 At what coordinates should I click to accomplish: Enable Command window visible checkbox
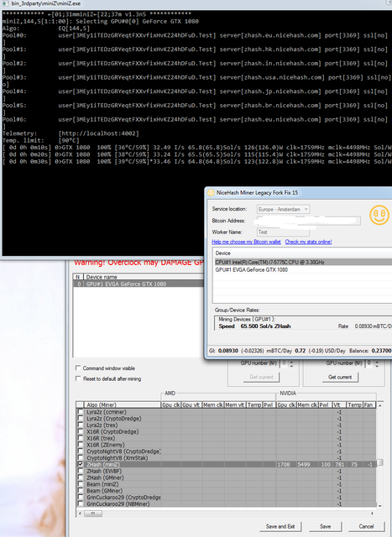pyautogui.click(x=78, y=368)
